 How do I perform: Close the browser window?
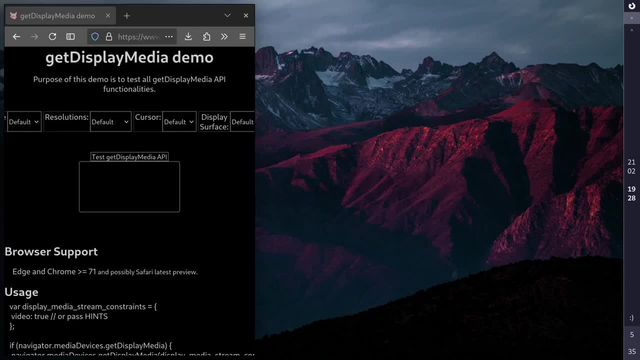pyautogui.click(x=246, y=16)
